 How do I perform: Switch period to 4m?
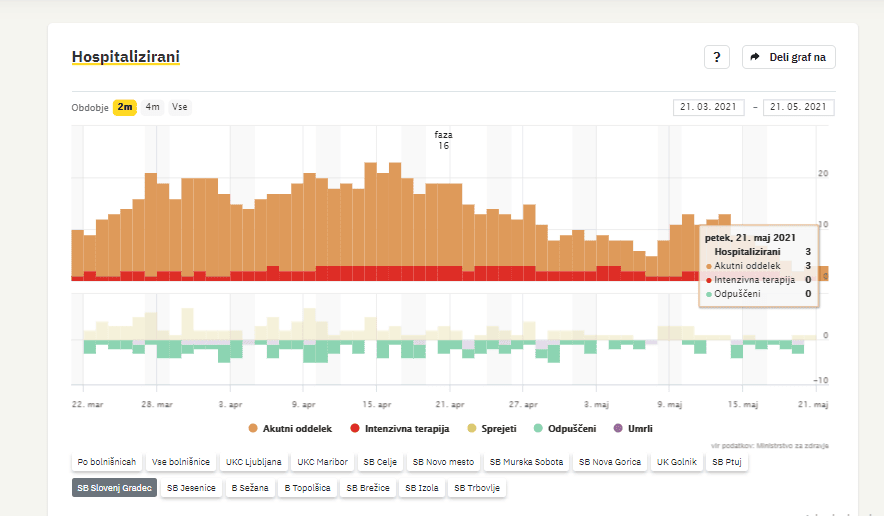[152, 107]
